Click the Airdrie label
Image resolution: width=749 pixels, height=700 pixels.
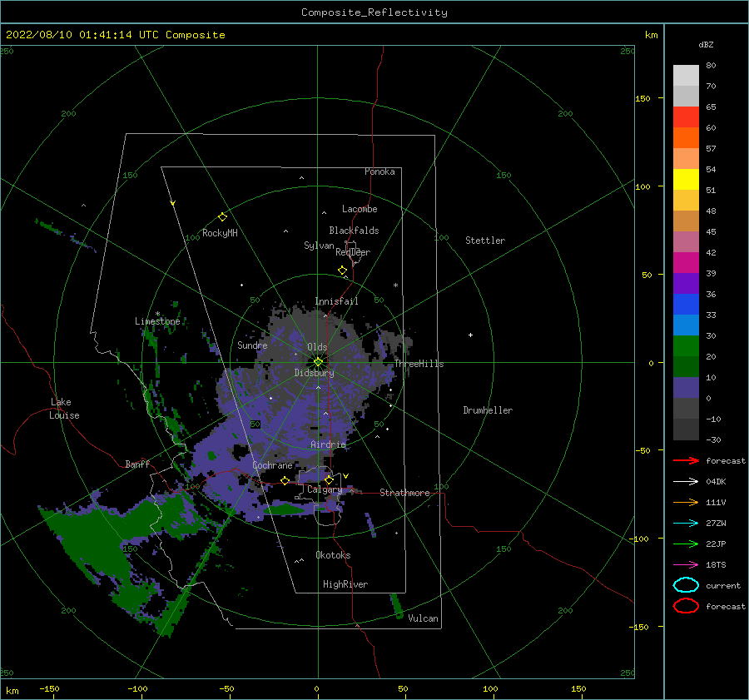tap(328, 444)
